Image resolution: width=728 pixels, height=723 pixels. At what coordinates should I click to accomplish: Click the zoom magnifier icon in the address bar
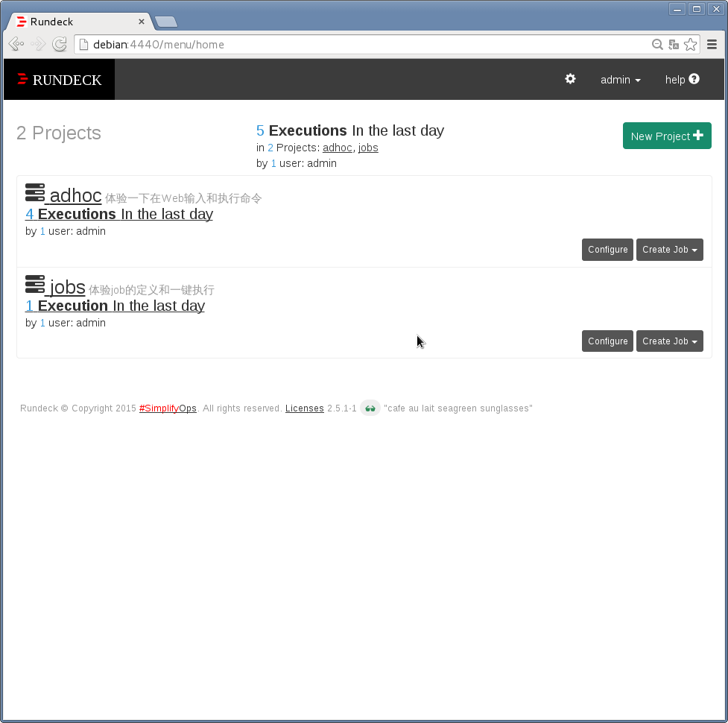(657, 45)
